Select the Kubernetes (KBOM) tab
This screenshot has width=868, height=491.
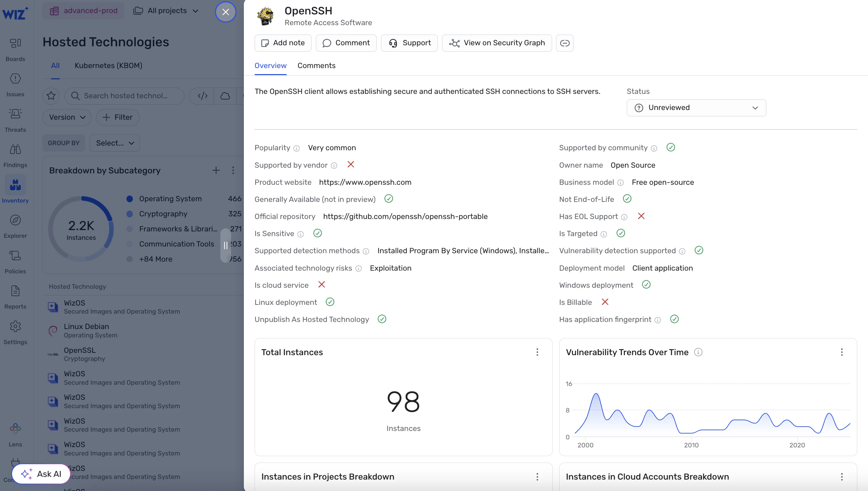[108, 65]
